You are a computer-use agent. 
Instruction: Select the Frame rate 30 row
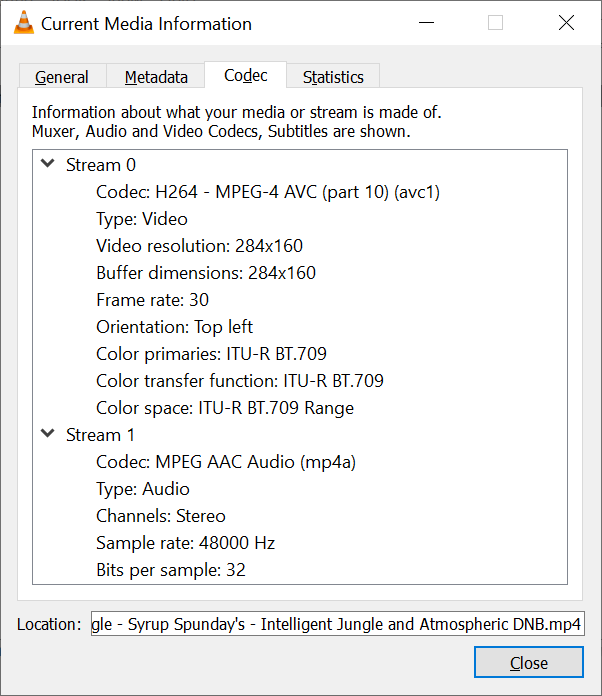coord(152,300)
